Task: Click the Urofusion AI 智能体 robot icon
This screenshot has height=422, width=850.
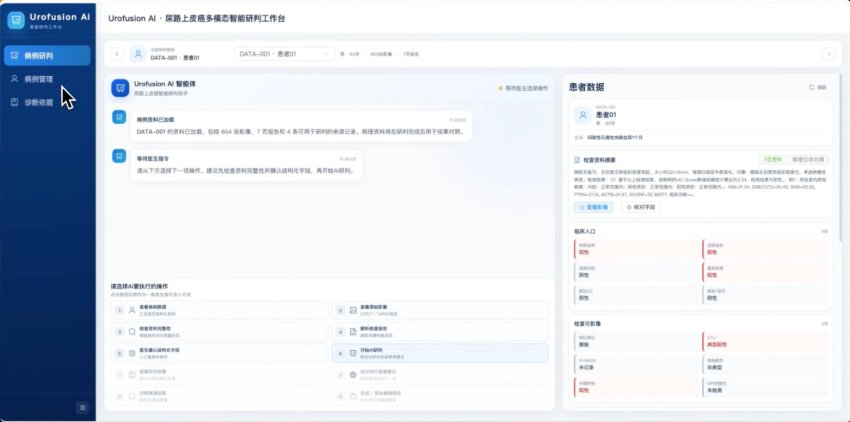Action: [x=120, y=88]
